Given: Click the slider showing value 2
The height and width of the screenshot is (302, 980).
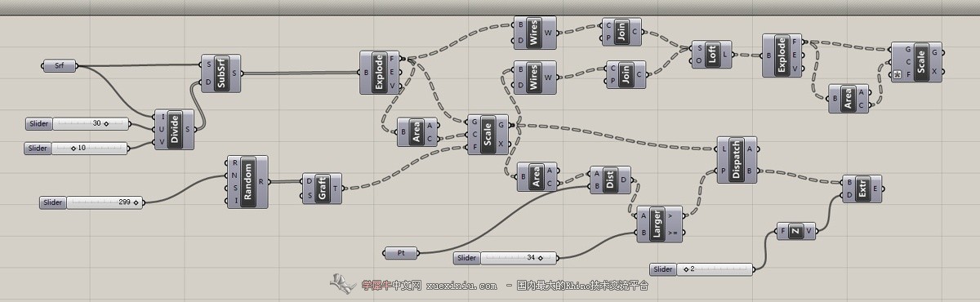Looking at the screenshot, I should coord(703,269).
